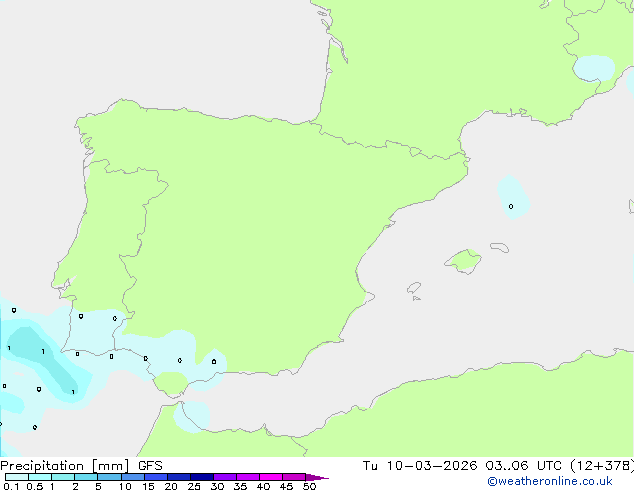Click the 'Tu 10-03-2026' date text
The width and height of the screenshot is (634, 490).
420,466
